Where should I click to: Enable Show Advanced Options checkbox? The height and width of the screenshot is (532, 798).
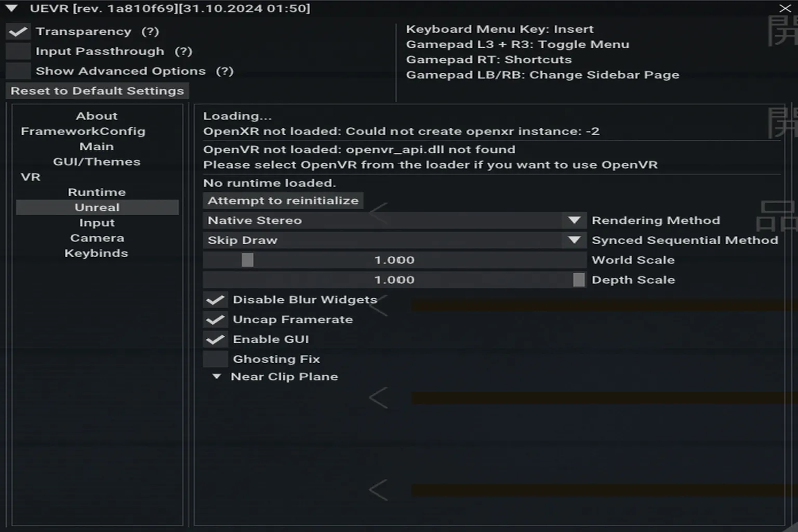(18, 71)
